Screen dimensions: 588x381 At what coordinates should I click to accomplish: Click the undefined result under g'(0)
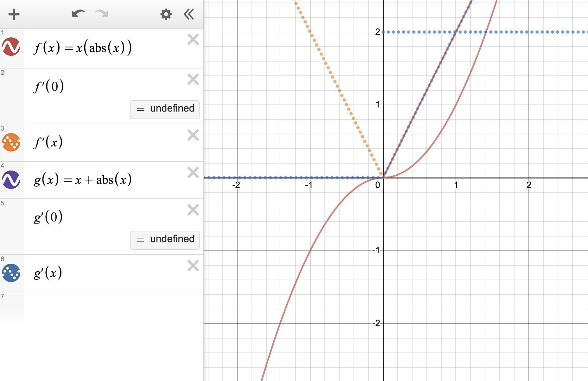[165, 240]
